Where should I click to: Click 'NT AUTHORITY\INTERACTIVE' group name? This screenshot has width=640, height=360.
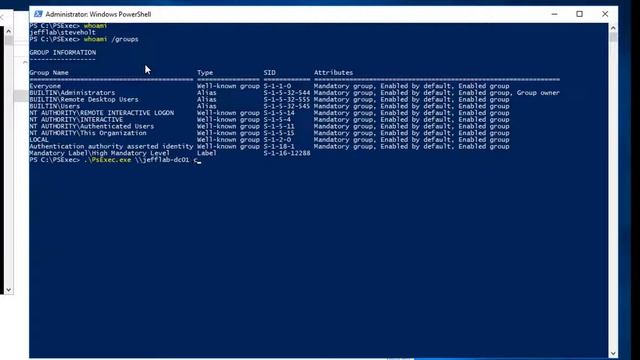click(76, 120)
